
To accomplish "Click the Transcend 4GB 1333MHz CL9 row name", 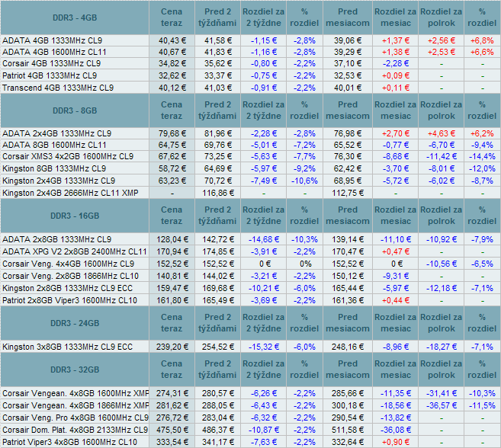I will pyautogui.click(x=58, y=88).
